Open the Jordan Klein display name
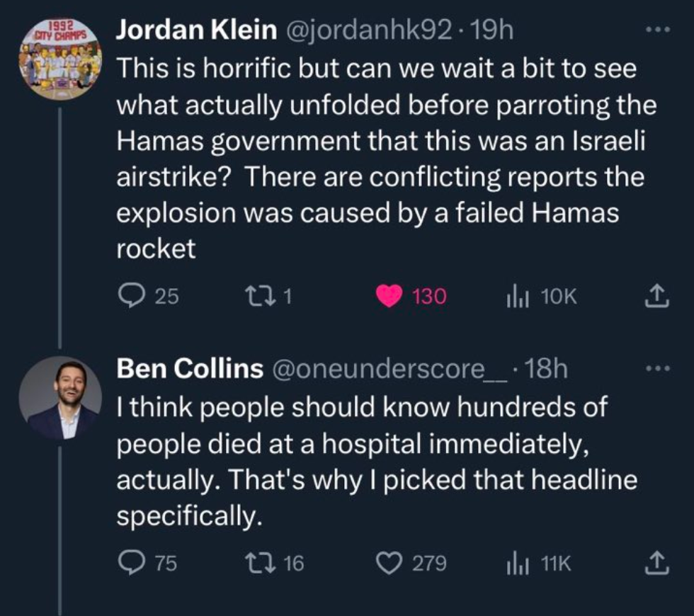This screenshot has height=616, width=694. pos(197,30)
